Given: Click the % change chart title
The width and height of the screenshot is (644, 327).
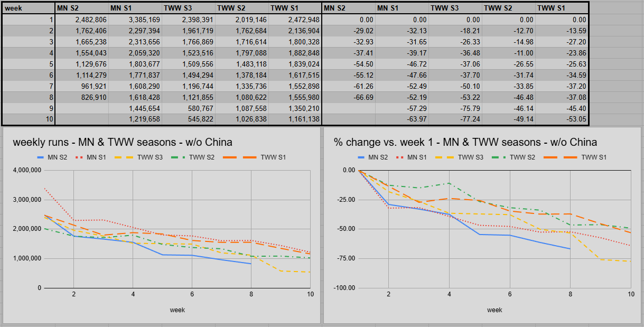Looking at the screenshot, I should pos(465,142).
